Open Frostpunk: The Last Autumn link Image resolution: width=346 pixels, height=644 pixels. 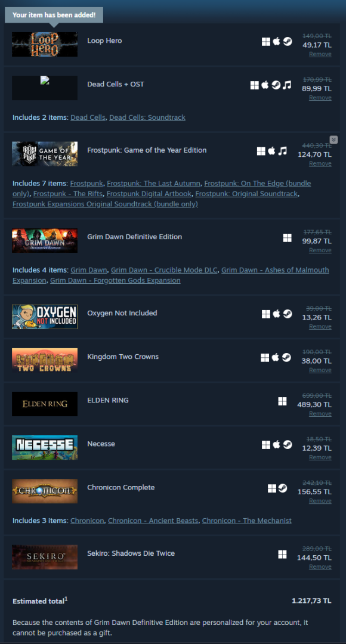tap(154, 183)
